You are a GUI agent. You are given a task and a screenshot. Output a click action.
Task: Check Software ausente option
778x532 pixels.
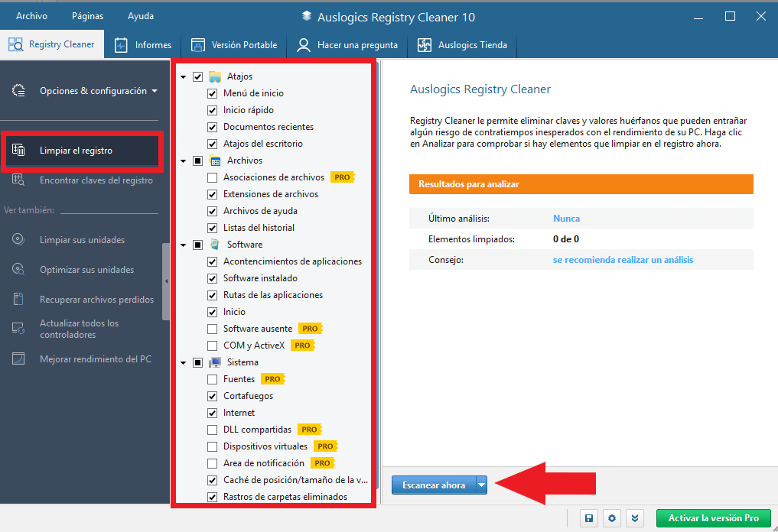[x=213, y=329]
